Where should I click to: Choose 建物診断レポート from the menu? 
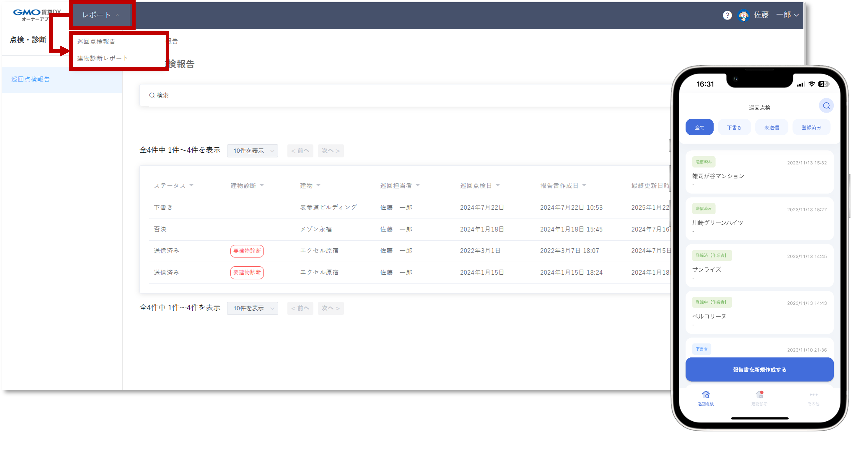(x=102, y=58)
